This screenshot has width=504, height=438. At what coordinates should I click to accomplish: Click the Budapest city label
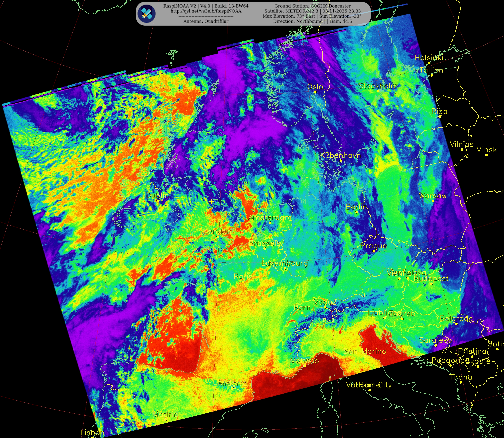coord(431,278)
